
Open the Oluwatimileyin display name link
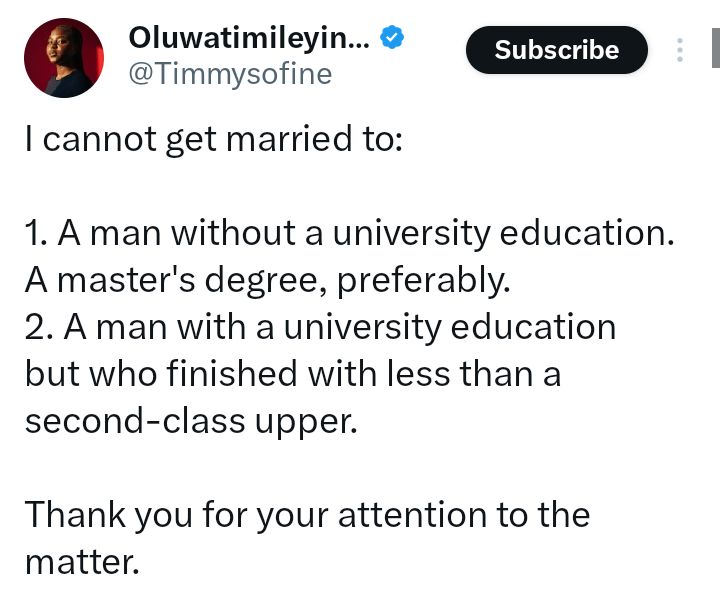(250, 39)
